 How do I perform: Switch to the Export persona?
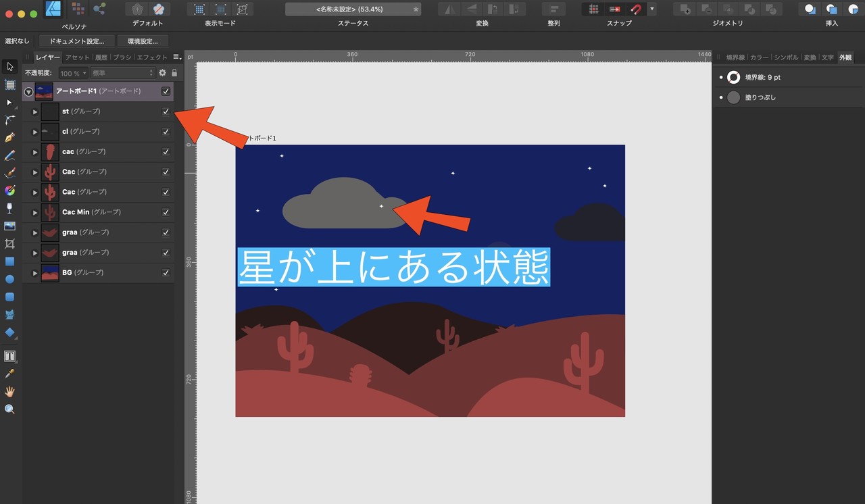pyautogui.click(x=100, y=9)
